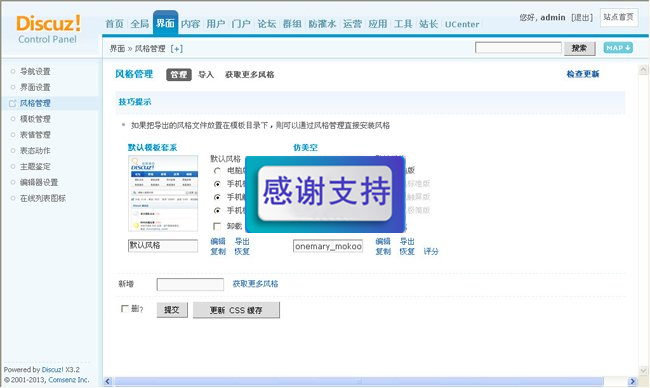650x388 pixels.
Task: Open the MAP dropdown button
Action: click(618, 48)
